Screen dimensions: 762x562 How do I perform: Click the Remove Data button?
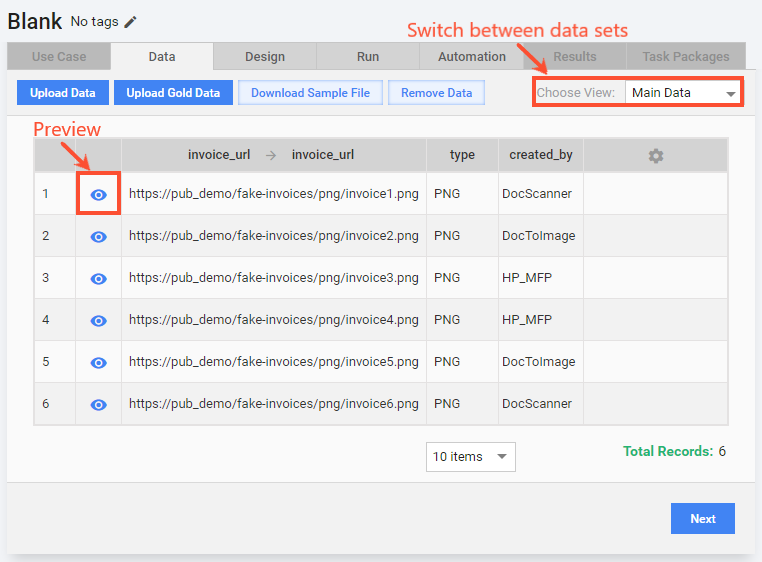436,92
